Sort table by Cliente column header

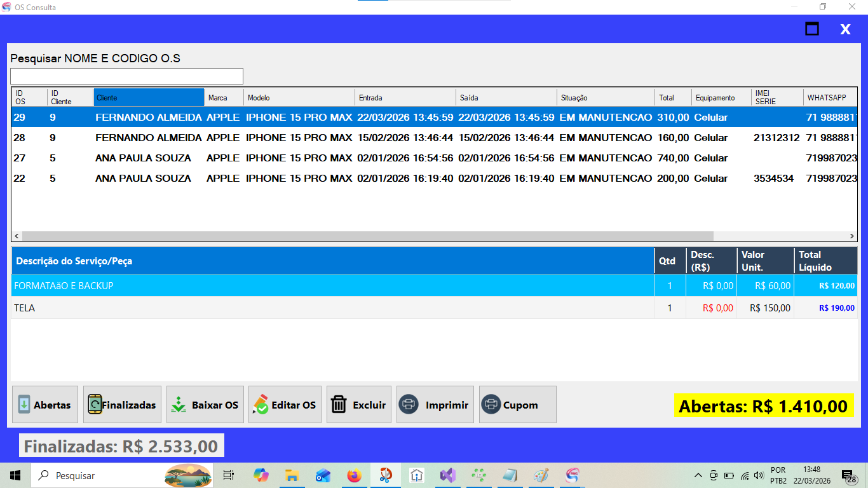[x=149, y=98]
